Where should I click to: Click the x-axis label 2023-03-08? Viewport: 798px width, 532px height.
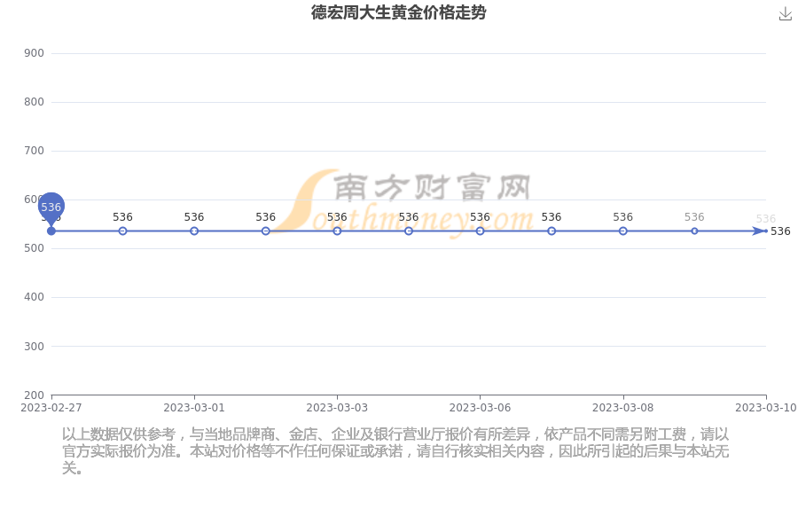[623, 408]
